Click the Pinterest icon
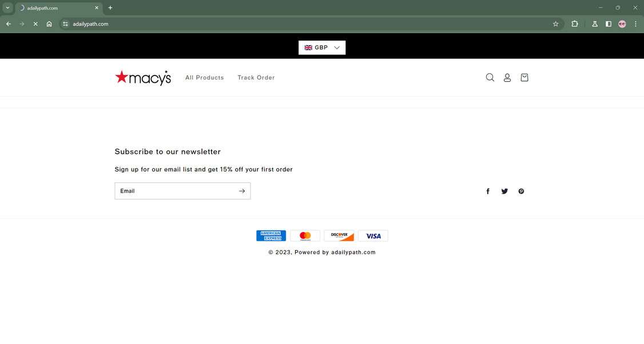This screenshot has height=344, width=644. (x=521, y=191)
